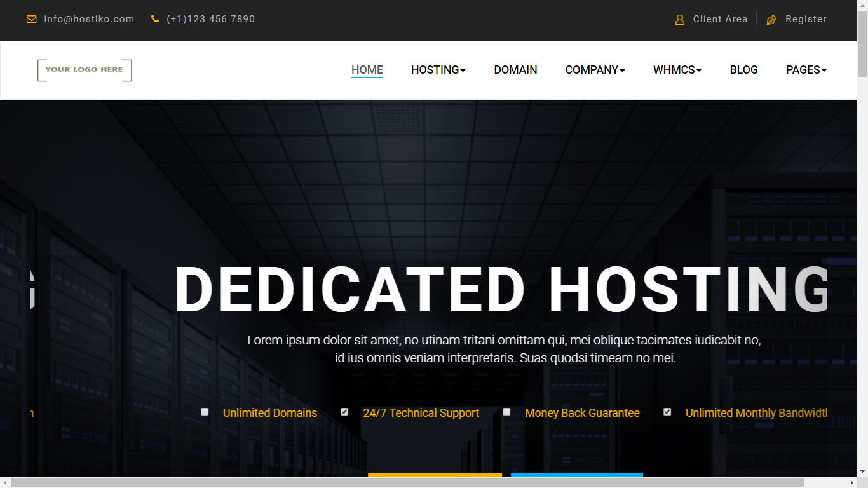Click the phone icon in top bar
This screenshot has width=868, height=488.
point(155,19)
